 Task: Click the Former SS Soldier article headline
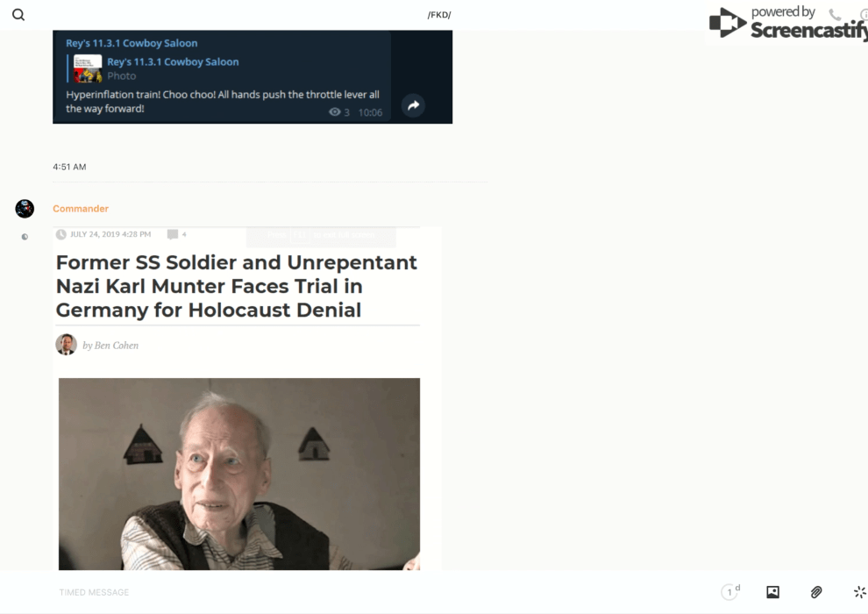(x=237, y=286)
